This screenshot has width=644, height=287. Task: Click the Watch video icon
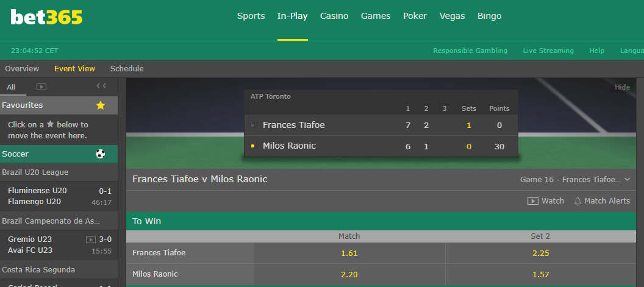(533, 201)
